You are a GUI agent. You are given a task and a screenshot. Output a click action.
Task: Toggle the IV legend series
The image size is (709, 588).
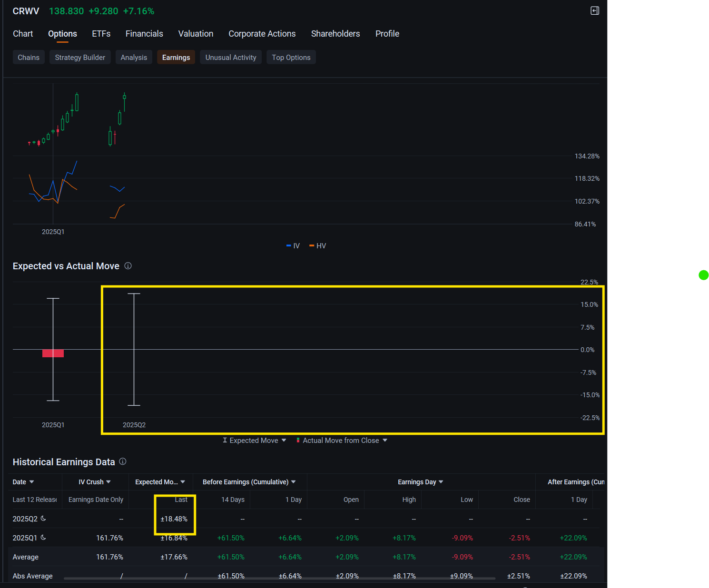point(293,246)
